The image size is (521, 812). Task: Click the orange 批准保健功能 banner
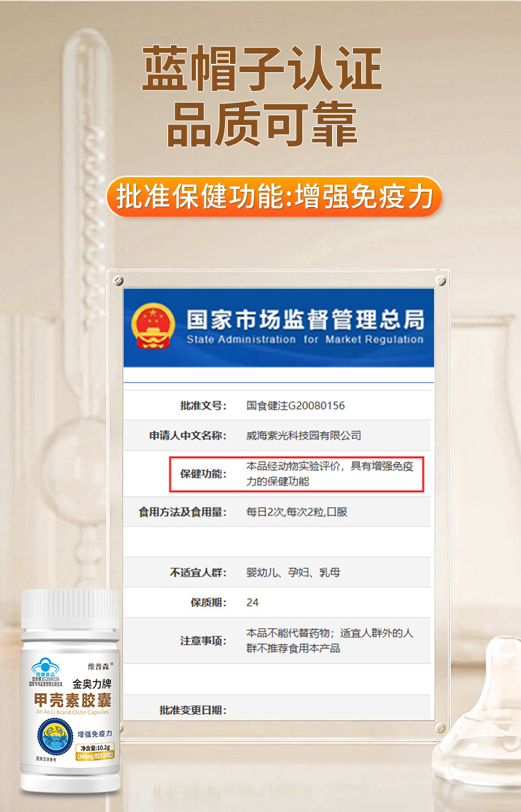click(274, 197)
